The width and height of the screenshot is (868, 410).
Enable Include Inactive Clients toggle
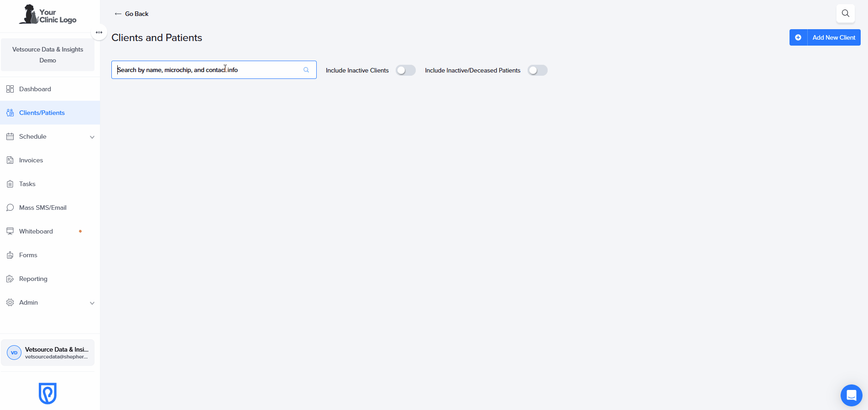point(405,70)
